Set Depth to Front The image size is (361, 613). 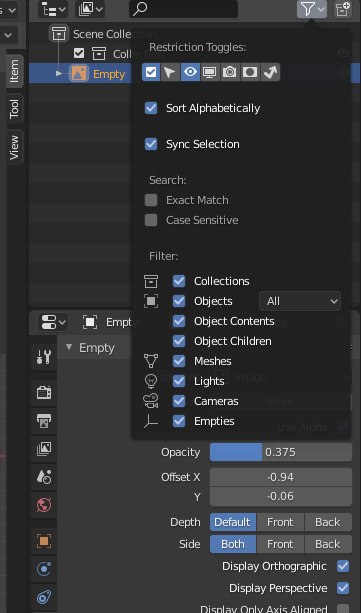coord(280,522)
